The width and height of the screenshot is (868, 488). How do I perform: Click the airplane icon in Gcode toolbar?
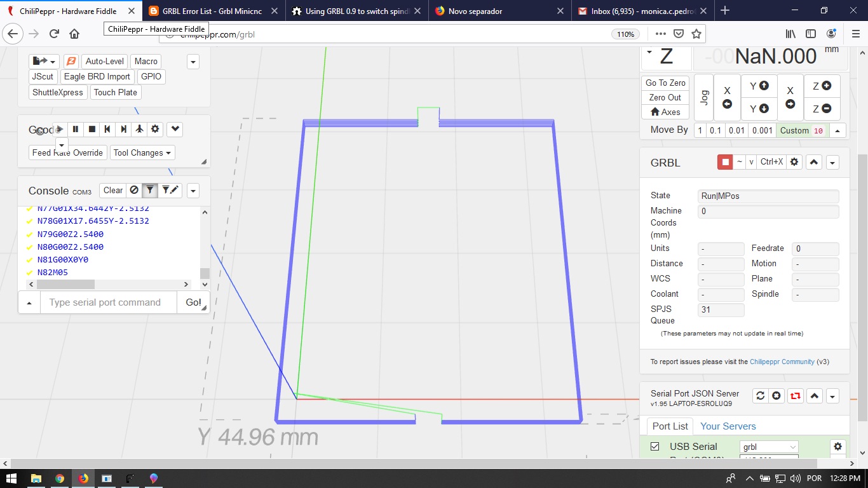(139, 129)
